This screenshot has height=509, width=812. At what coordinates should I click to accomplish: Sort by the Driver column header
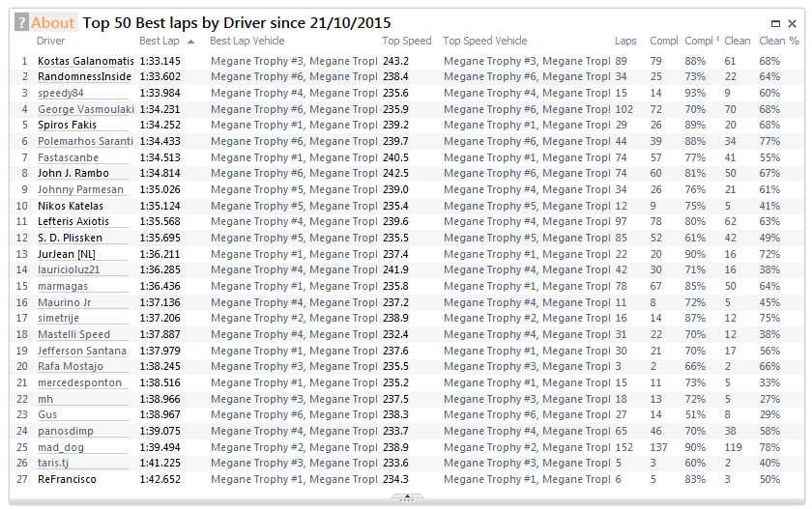[50, 41]
